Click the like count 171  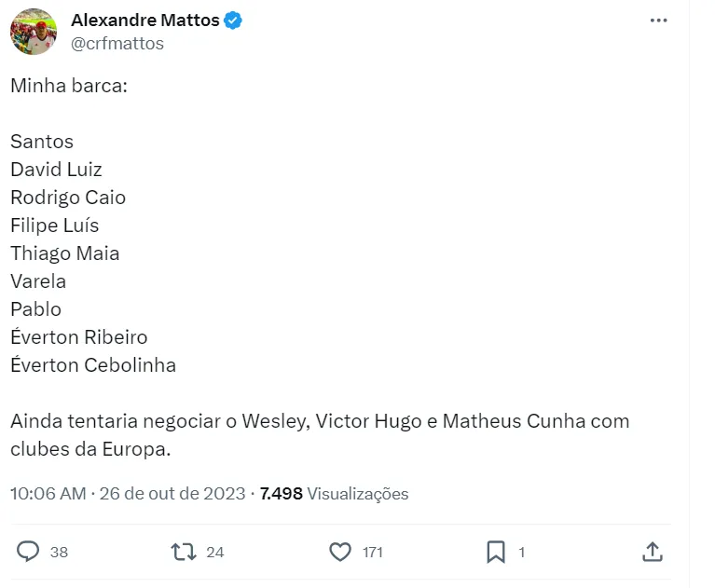[373, 552]
